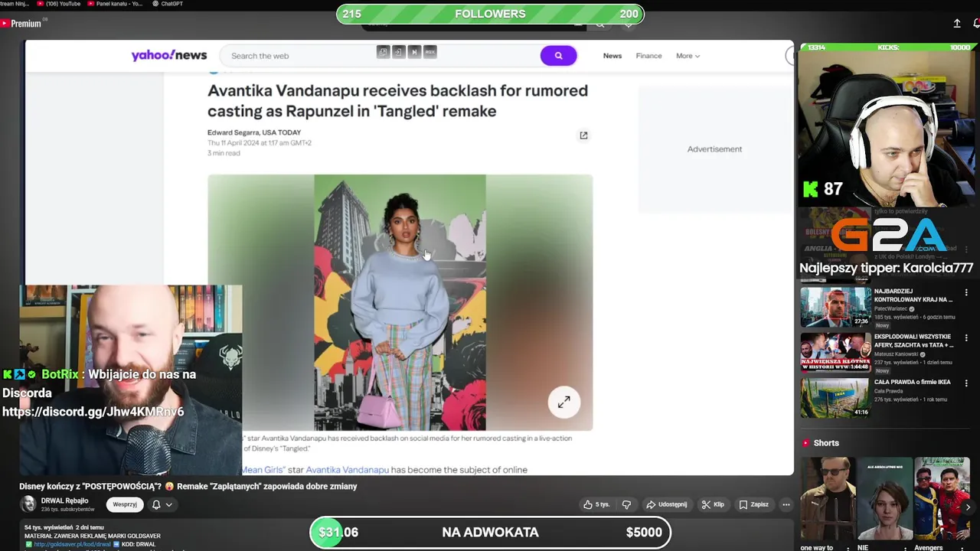Click the first small overlay icon in search bar
Viewport: 980px width, 551px height.
click(x=383, y=52)
